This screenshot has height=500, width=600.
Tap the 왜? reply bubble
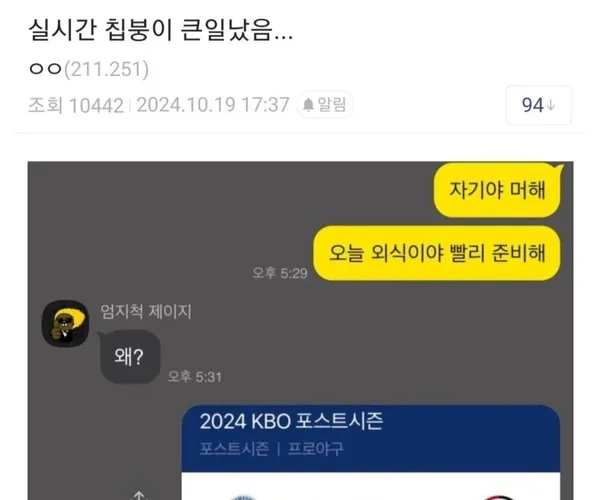[129, 357]
